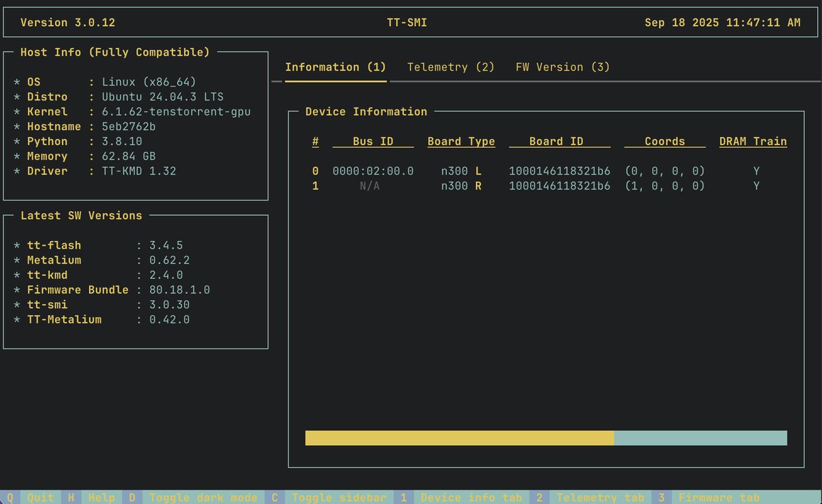Click Board ID cell in n300 L row
Viewport: 822px width, 504px height.
click(560, 171)
